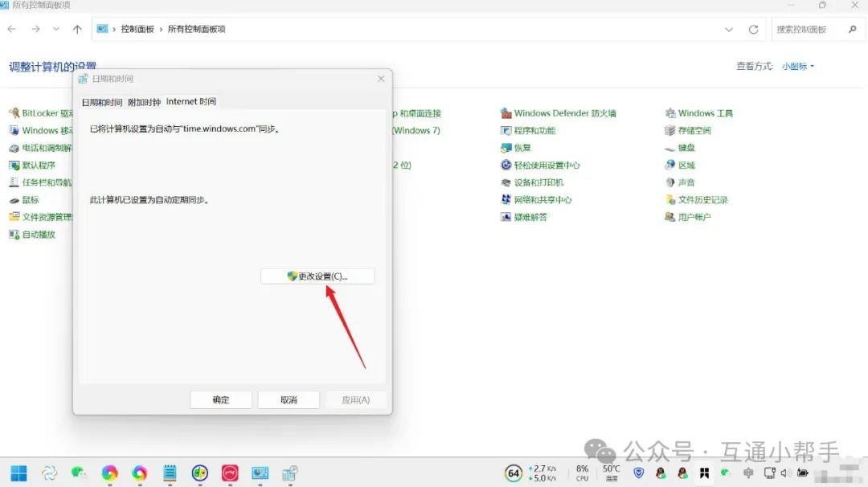Switch to the 日期和时间 tab
868x487 pixels.
[x=102, y=101]
